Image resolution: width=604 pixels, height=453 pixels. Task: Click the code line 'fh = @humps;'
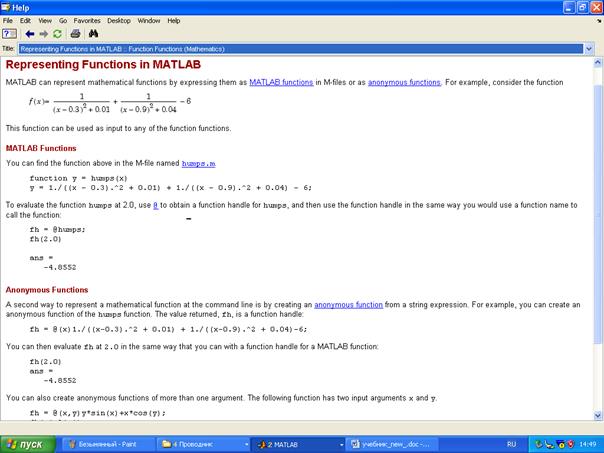[x=57, y=230]
